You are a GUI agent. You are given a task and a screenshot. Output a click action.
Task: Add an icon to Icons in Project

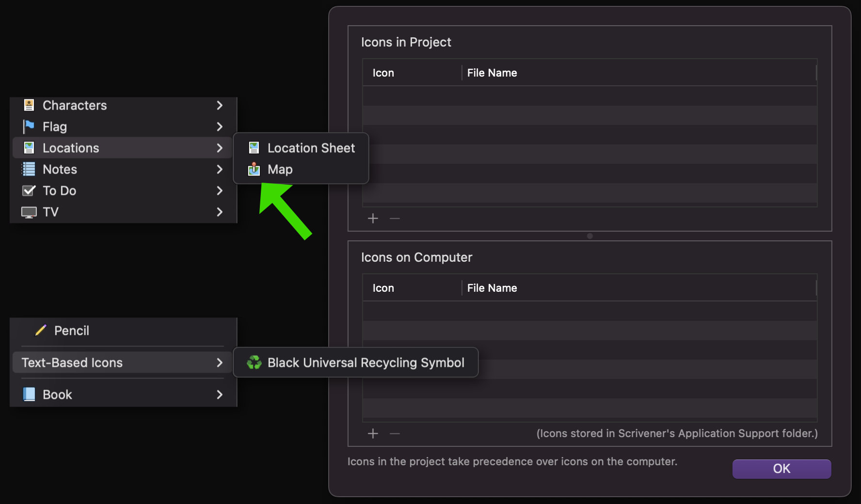(x=373, y=219)
